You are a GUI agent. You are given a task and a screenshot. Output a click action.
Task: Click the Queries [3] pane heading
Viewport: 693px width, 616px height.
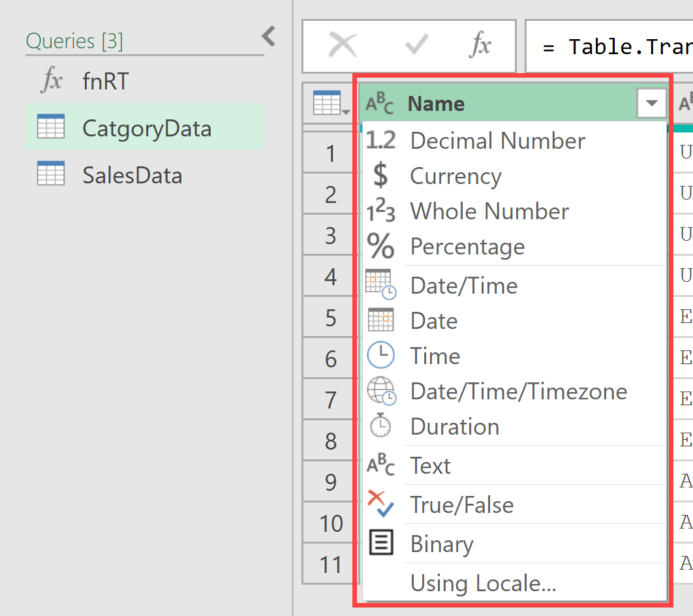click(74, 41)
